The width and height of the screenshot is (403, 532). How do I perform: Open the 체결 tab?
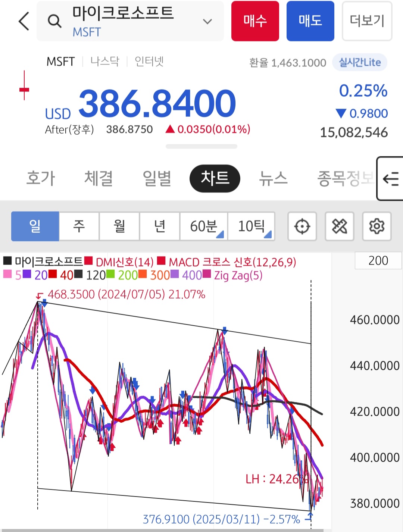pyautogui.click(x=99, y=178)
